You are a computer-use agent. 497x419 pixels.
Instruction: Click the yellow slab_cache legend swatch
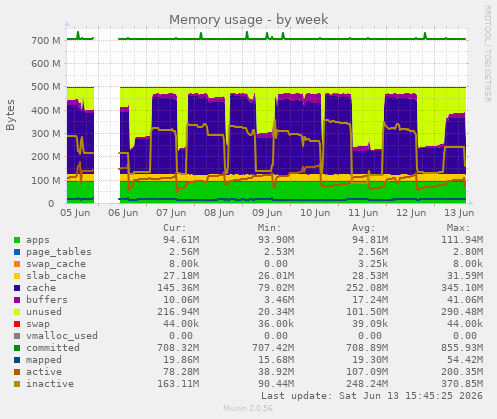click(17, 276)
